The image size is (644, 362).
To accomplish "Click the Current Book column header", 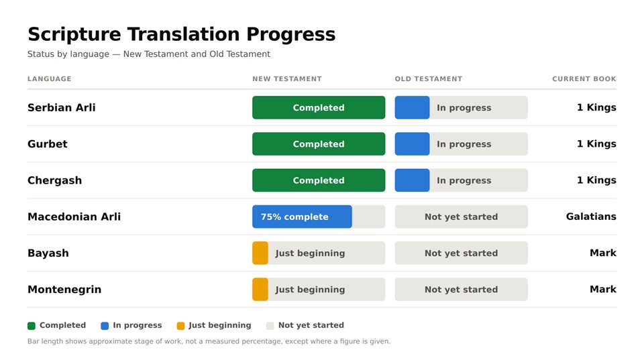I will point(584,79).
